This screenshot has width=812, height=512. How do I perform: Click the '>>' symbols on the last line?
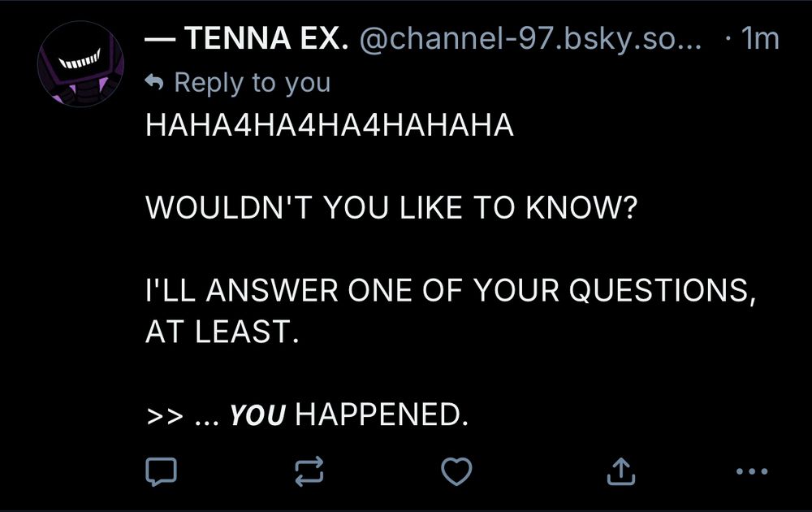click(x=162, y=417)
